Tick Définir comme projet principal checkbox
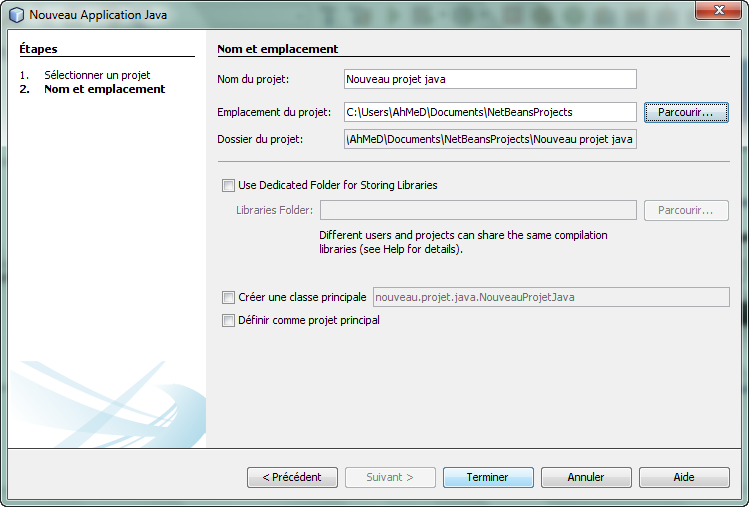 (228, 320)
